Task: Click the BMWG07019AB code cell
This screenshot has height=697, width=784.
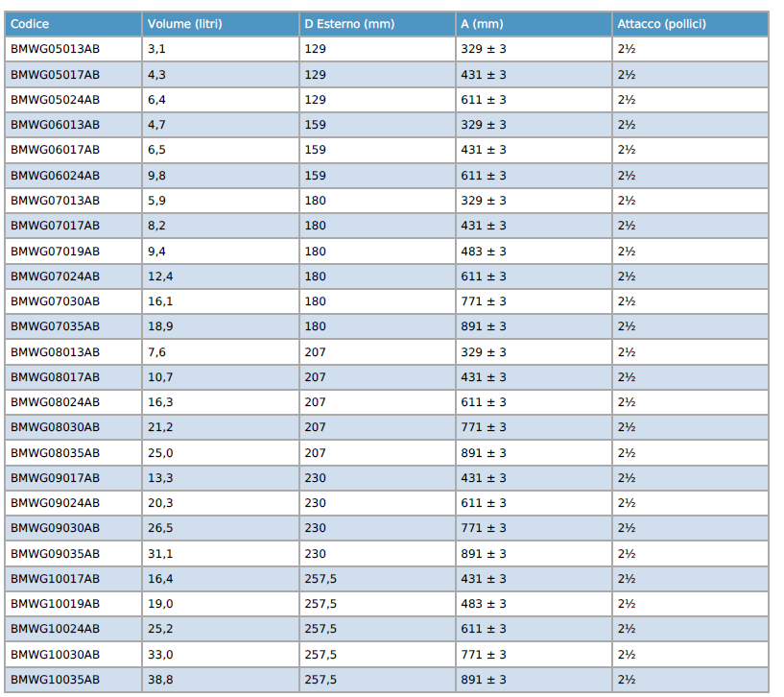Action: 55,251
